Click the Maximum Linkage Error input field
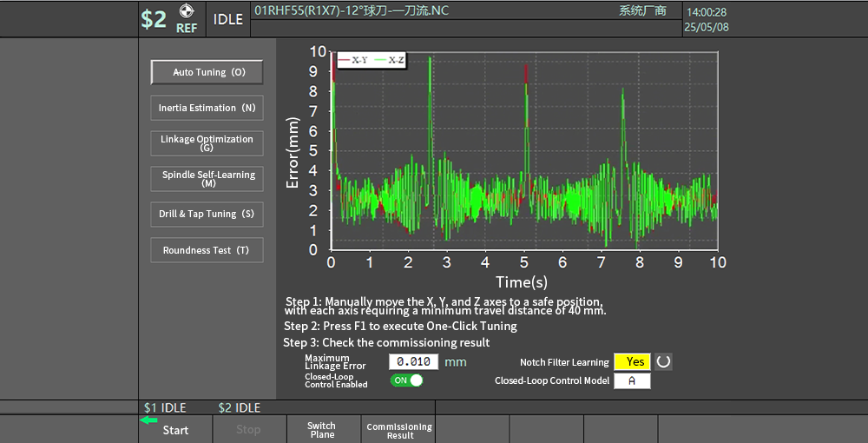This screenshot has height=443, width=868. point(412,361)
